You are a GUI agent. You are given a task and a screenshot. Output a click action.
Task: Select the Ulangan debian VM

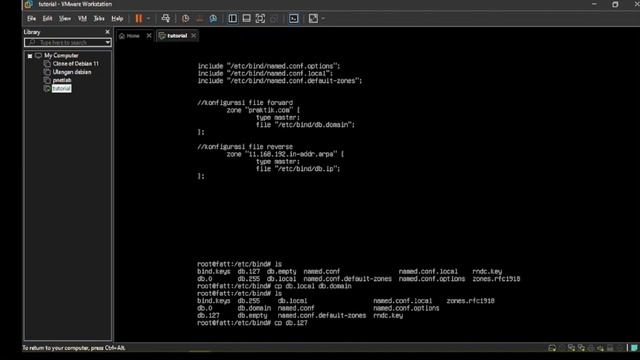pos(72,72)
